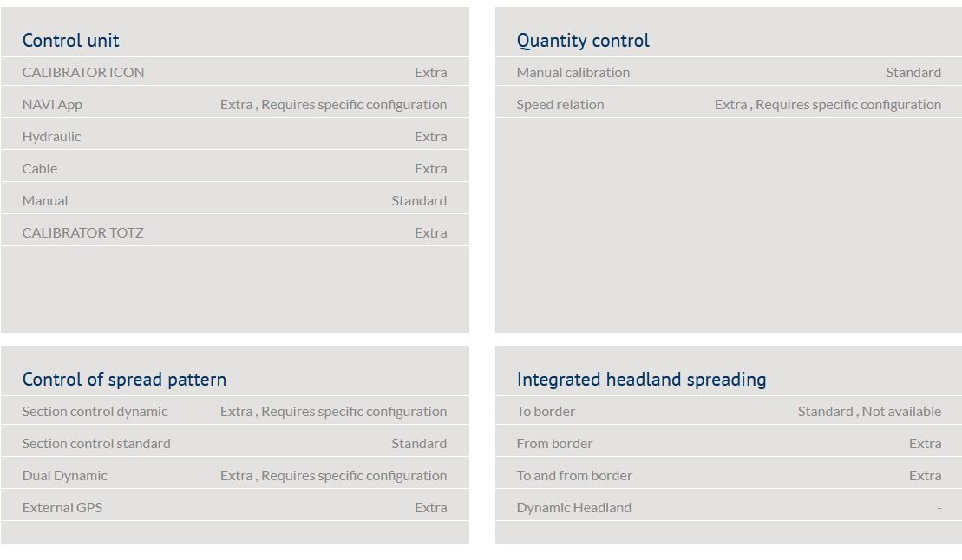Select the Dual Dynamic row label

(x=65, y=476)
